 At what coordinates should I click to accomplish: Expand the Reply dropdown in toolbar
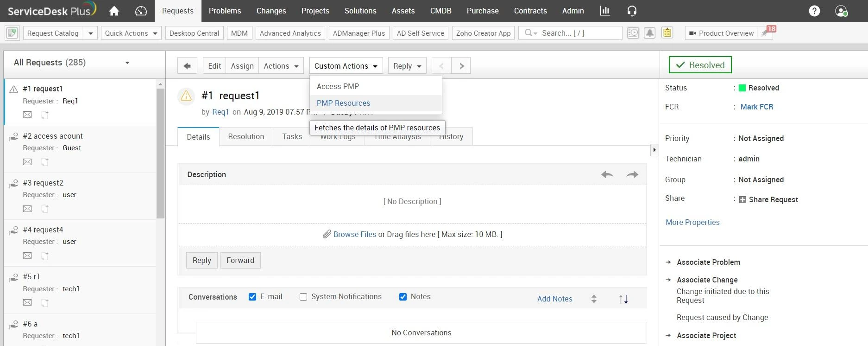[x=407, y=66]
